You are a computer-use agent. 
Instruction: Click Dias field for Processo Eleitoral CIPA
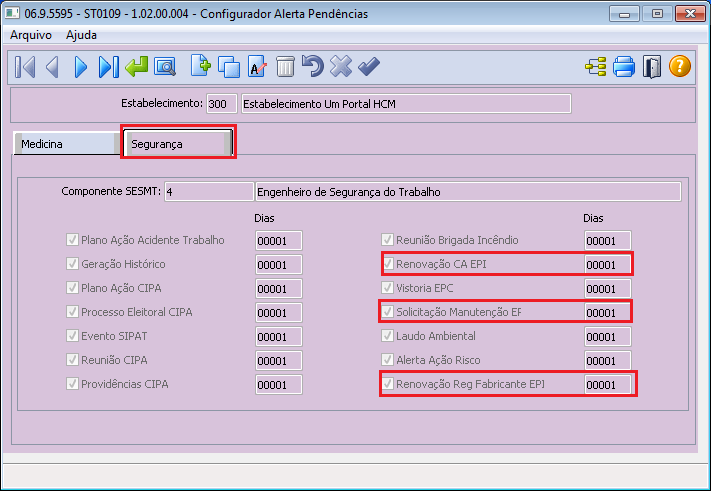coord(278,313)
